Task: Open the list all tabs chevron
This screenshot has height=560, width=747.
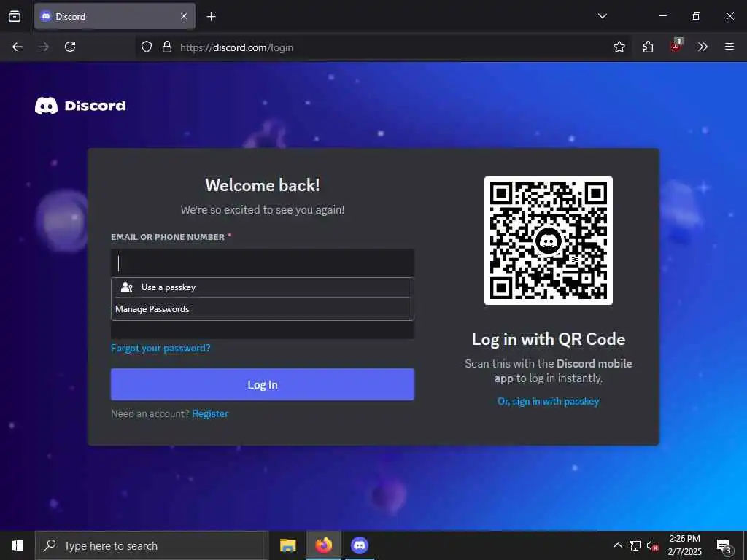Action: click(x=602, y=16)
